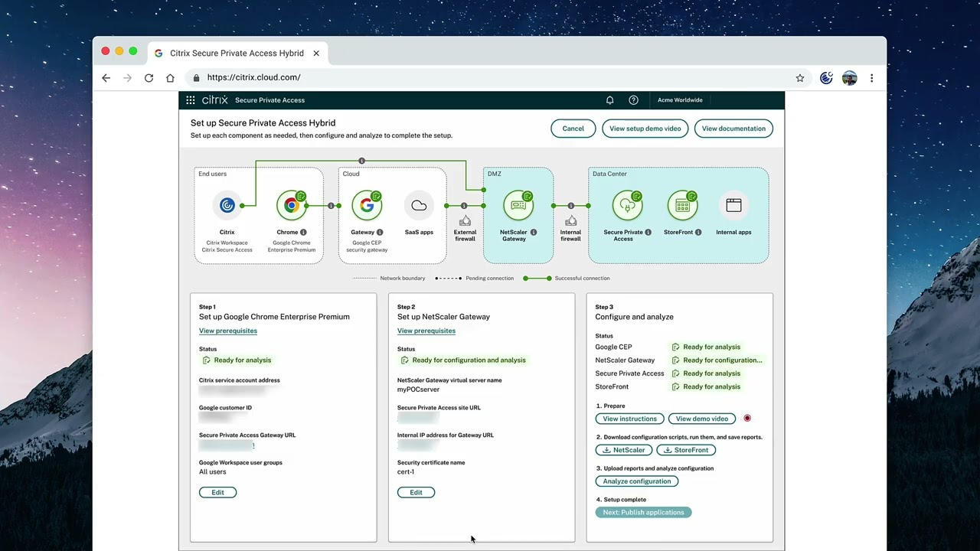Click info marker on top connection line
Image resolution: width=980 pixels, height=551 pixels.
coord(361,161)
